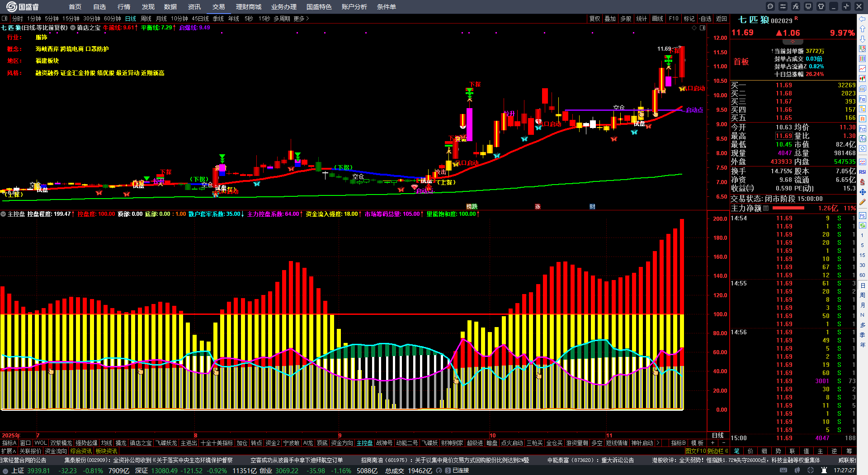Open the candlestick chart icon in sidebar
This screenshot has width=868, height=475.
(863, 79)
